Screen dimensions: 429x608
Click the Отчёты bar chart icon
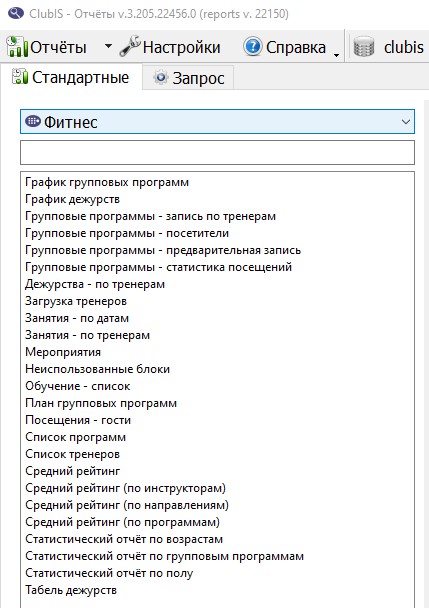coord(17,47)
